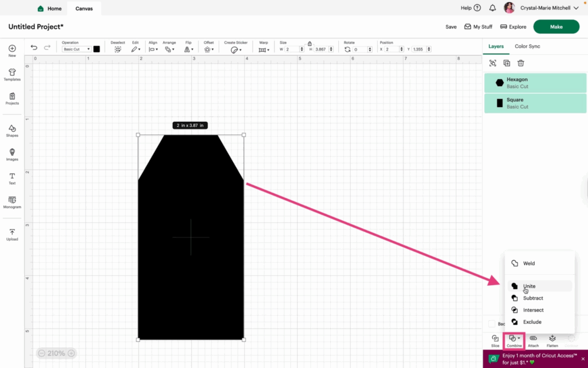Expand the Flip dropdown
Viewport: 588px width, 368px height.
[188, 49]
